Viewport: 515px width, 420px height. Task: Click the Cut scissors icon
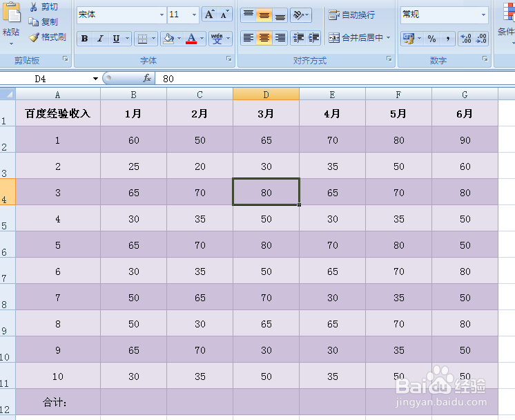[x=33, y=7]
